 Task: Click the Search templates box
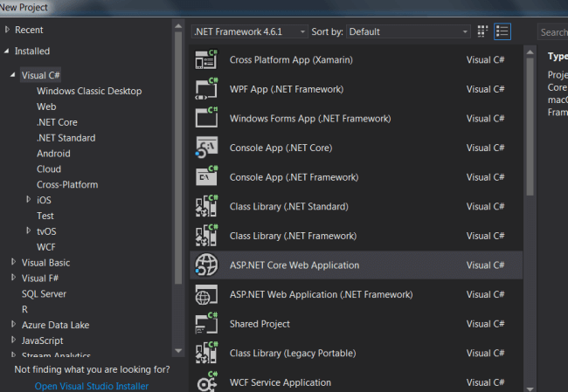[x=553, y=32]
